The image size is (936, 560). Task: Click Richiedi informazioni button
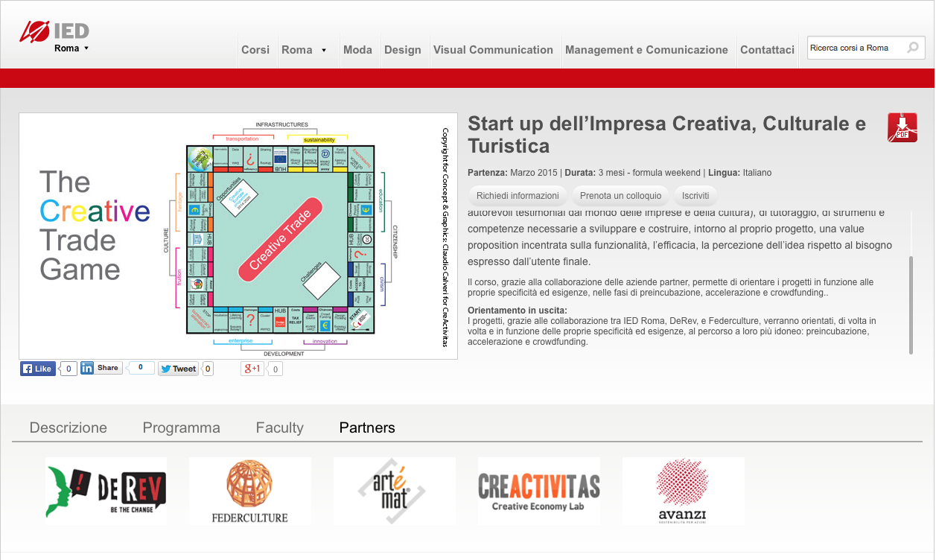click(x=518, y=196)
